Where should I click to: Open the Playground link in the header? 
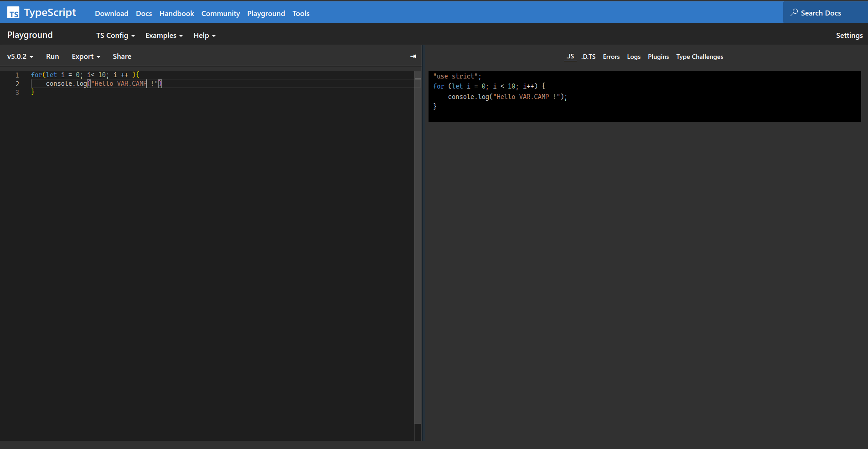(266, 13)
